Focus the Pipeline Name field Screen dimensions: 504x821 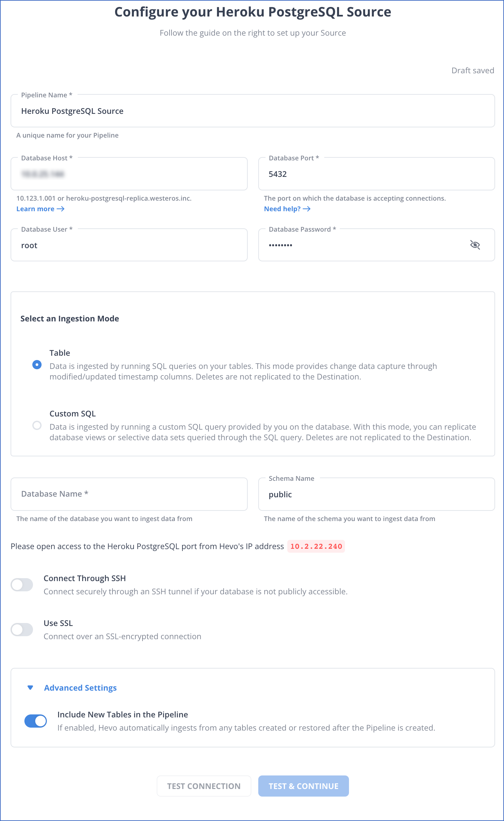click(x=253, y=111)
